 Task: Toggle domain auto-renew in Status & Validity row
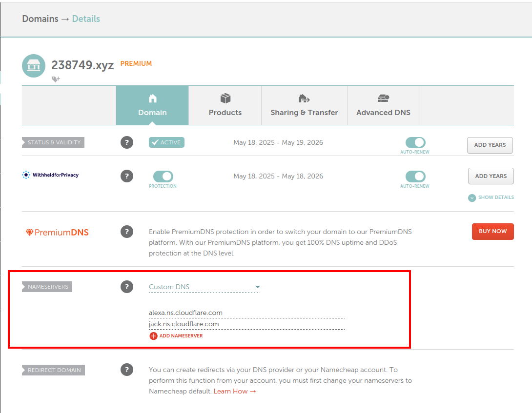coord(415,142)
